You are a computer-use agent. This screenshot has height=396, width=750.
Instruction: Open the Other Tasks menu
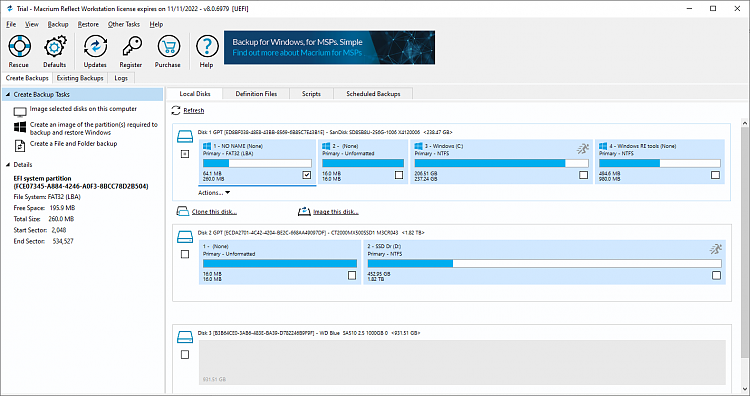pos(124,24)
